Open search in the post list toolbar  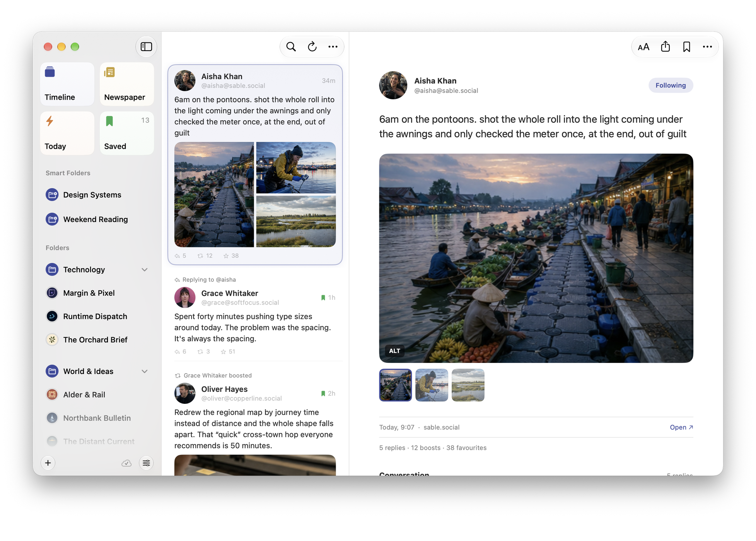tap(291, 47)
